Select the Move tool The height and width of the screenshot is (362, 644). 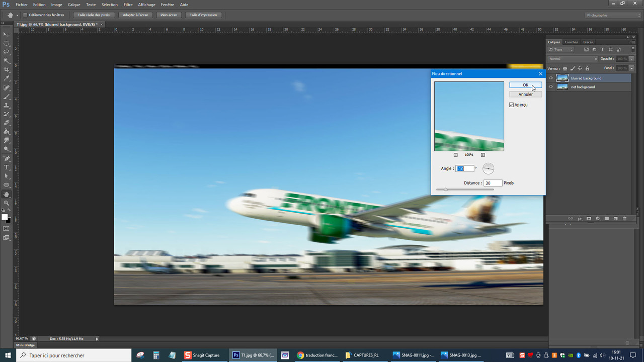click(7, 34)
